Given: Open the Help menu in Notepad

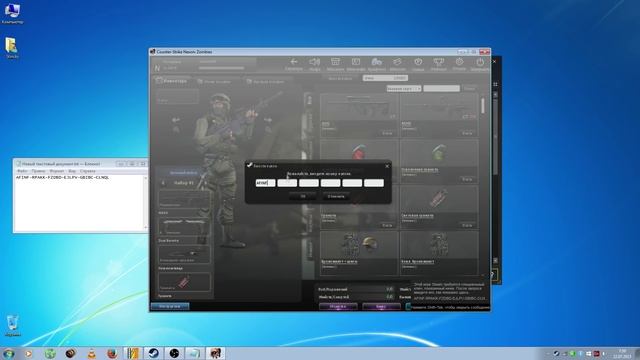Looking at the screenshot, I should click(x=87, y=171).
